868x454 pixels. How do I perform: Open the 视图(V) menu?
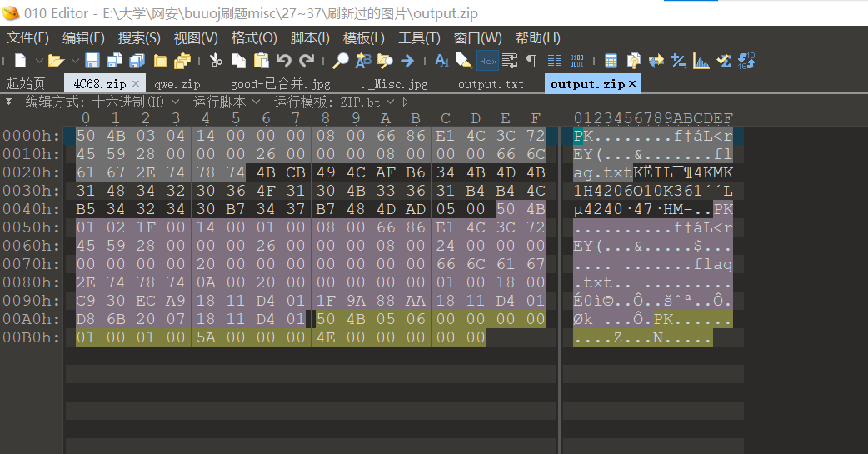[x=196, y=38]
